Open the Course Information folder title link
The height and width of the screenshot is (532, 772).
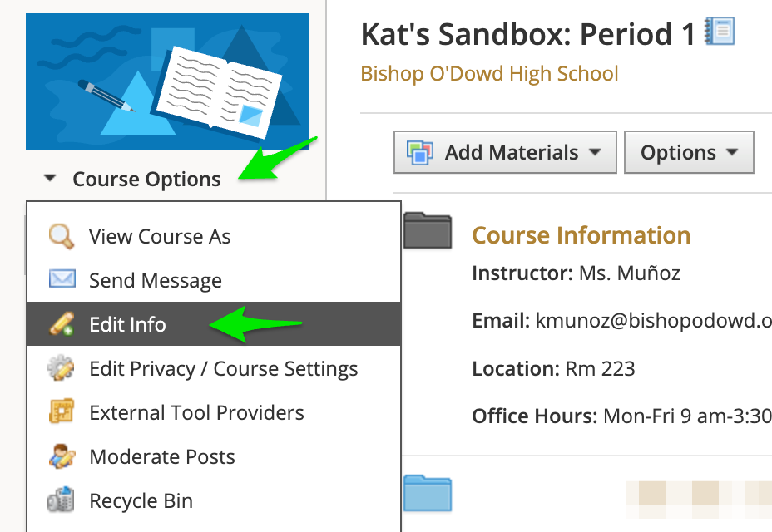click(581, 235)
